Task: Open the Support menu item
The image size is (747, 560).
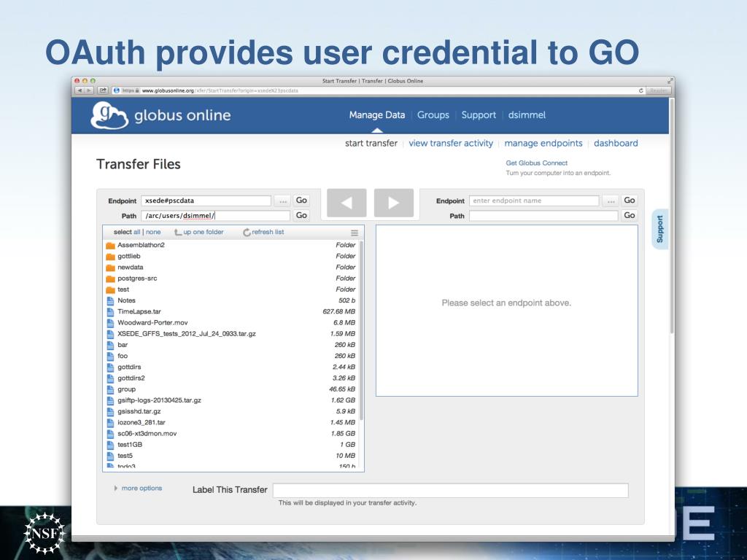Action: [479, 114]
